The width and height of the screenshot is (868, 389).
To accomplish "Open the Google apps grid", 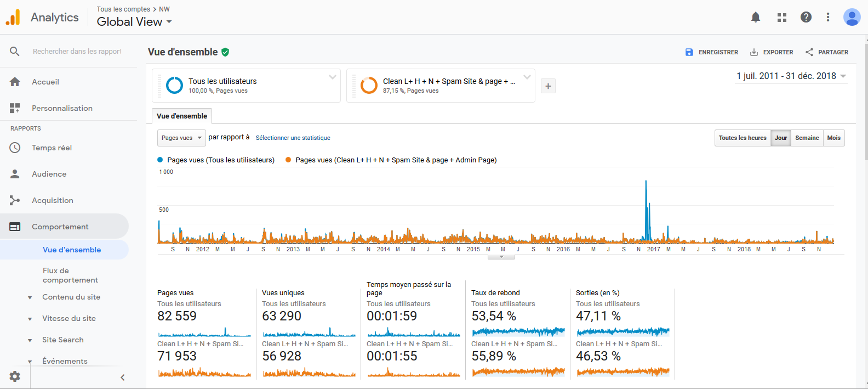I will [782, 18].
